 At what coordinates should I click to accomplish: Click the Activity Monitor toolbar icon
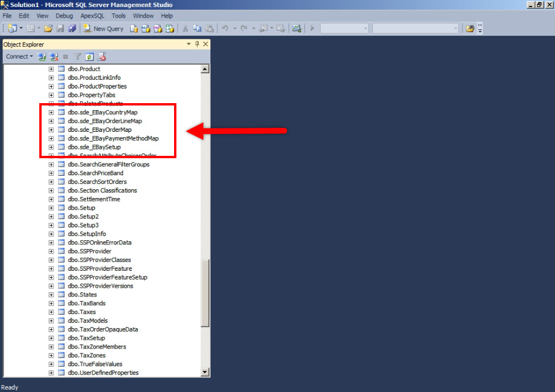tap(297, 28)
